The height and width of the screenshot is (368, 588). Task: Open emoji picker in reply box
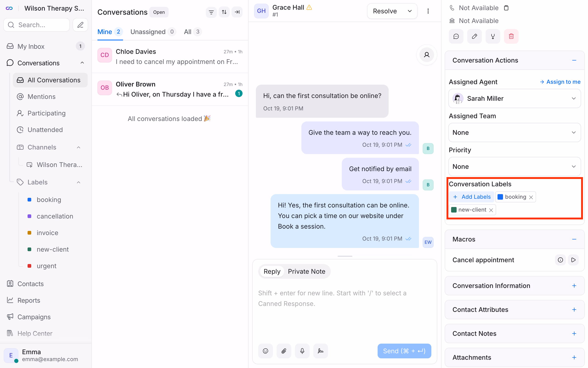click(266, 351)
